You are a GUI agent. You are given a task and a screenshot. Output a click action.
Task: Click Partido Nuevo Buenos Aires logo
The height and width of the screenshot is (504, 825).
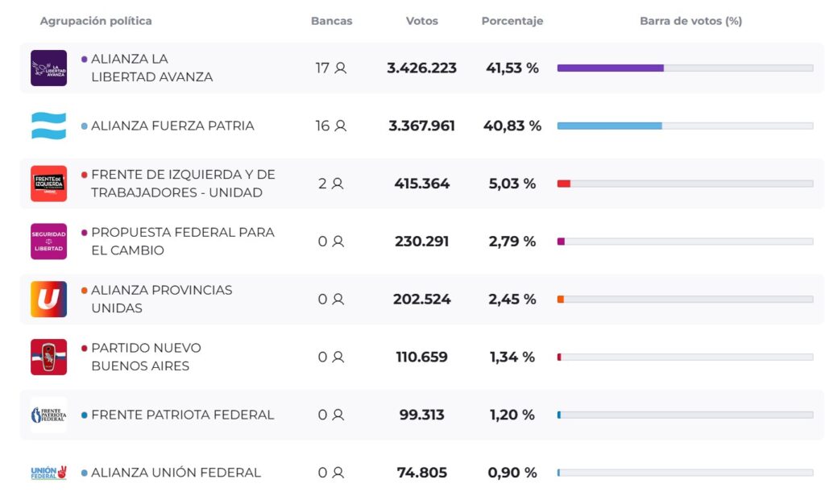click(x=48, y=357)
